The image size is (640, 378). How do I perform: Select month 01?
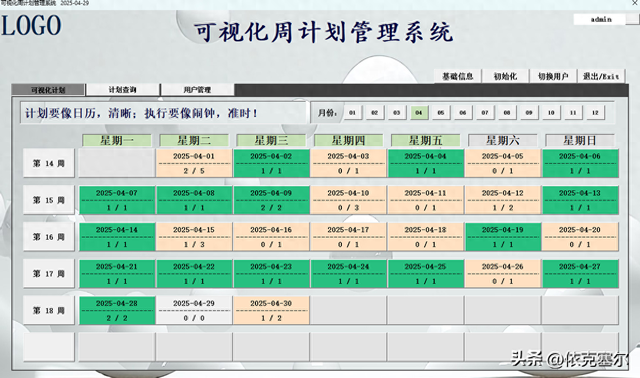click(352, 113)
